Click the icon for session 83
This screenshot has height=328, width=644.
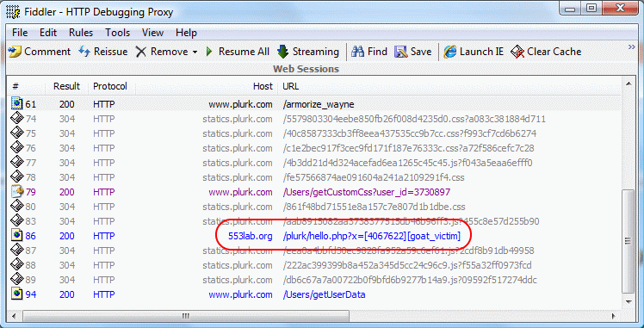tap(17, 221)
